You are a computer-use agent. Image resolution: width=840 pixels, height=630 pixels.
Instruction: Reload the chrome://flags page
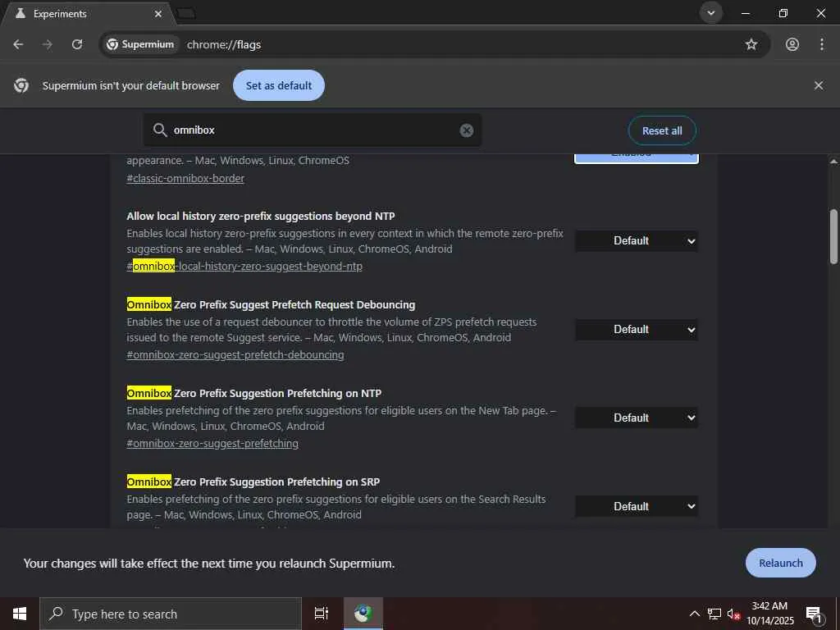pyautogui.click(x=77, y=44)
